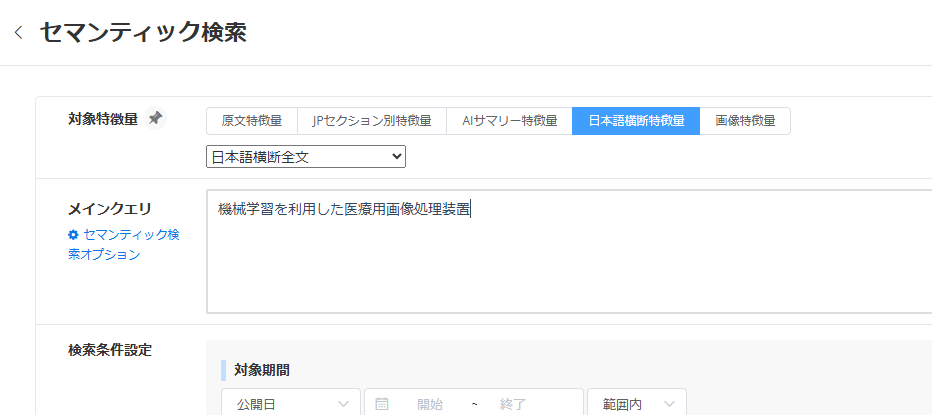Click the 終了 end date field
This screenshot has width=932, height=415.
point(513,404)
